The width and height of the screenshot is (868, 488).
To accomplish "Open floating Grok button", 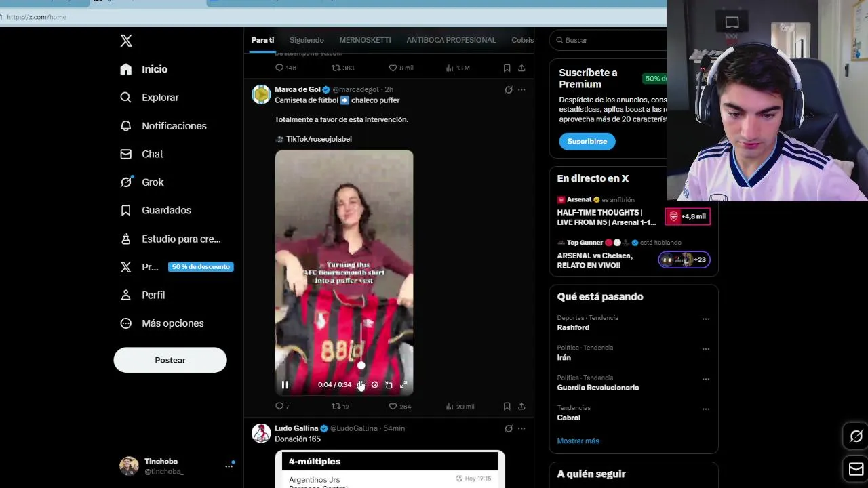I will click(856, 436).
